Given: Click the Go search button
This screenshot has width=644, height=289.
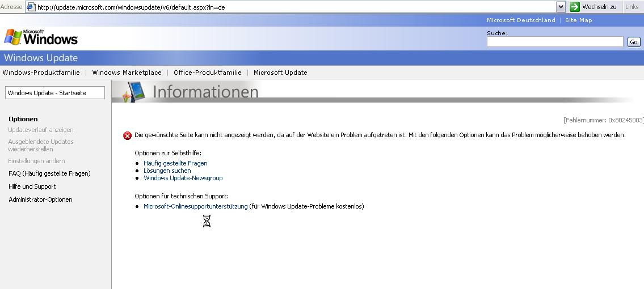Looking at the screenshot, I should [x=633, y=42].
